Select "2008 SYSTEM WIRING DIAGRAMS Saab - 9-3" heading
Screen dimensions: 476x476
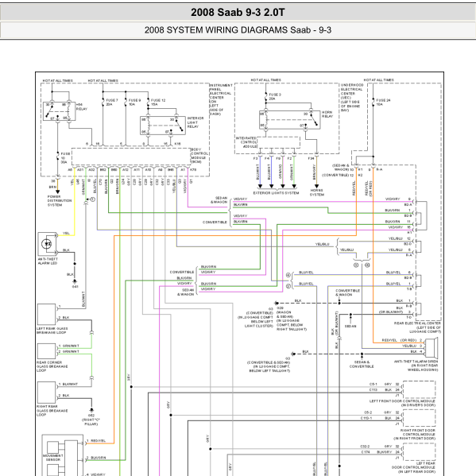point(238,30)
